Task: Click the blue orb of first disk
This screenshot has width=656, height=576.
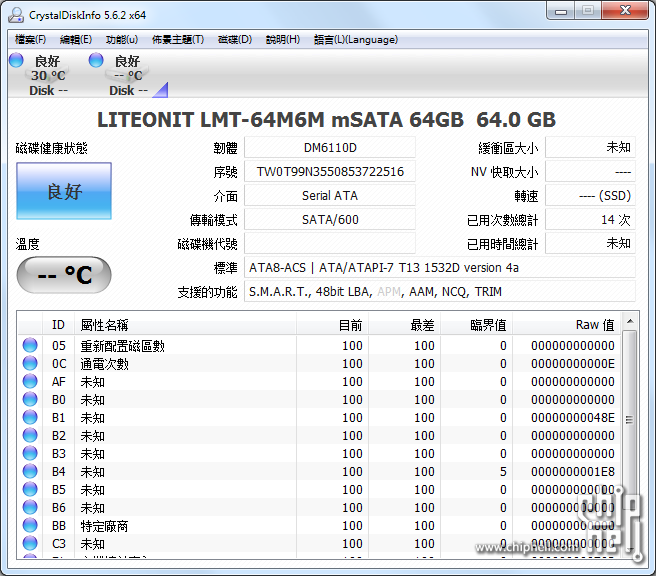Action: point(16,60)
